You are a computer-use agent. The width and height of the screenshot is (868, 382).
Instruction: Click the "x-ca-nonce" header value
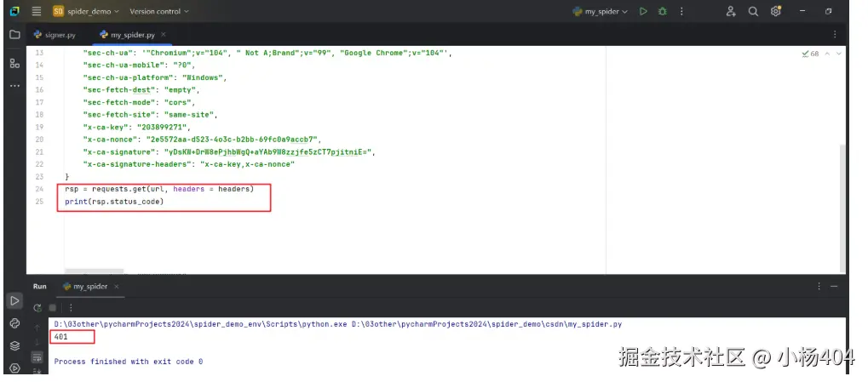click(233, 140)
